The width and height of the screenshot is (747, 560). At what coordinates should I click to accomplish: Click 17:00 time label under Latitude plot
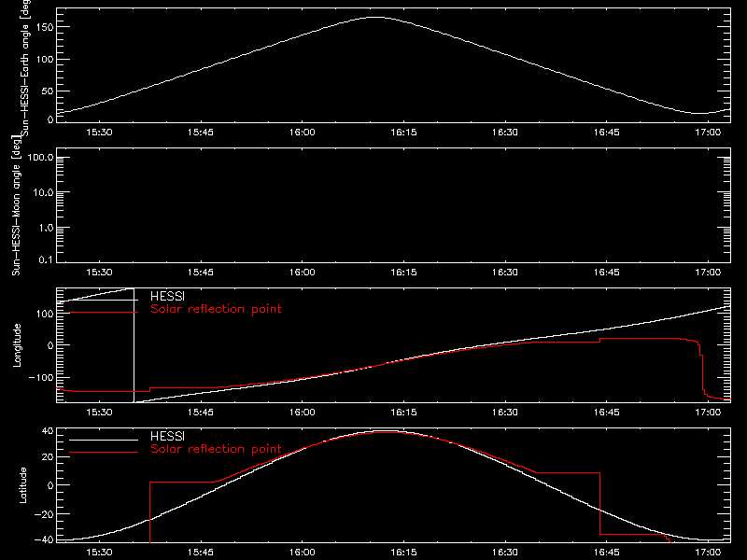pyautogui.click(x=708, y=553)
